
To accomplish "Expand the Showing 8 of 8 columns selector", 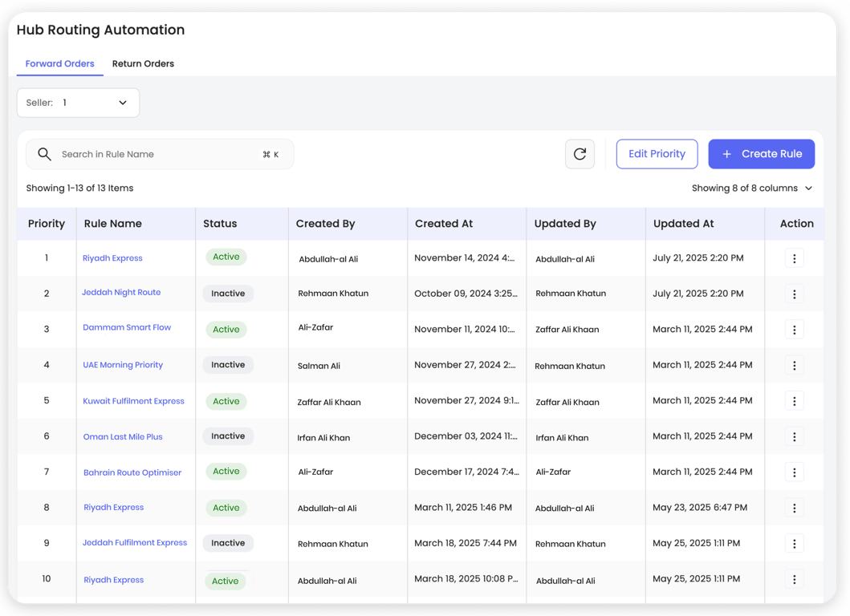I will tap(752, 188).
